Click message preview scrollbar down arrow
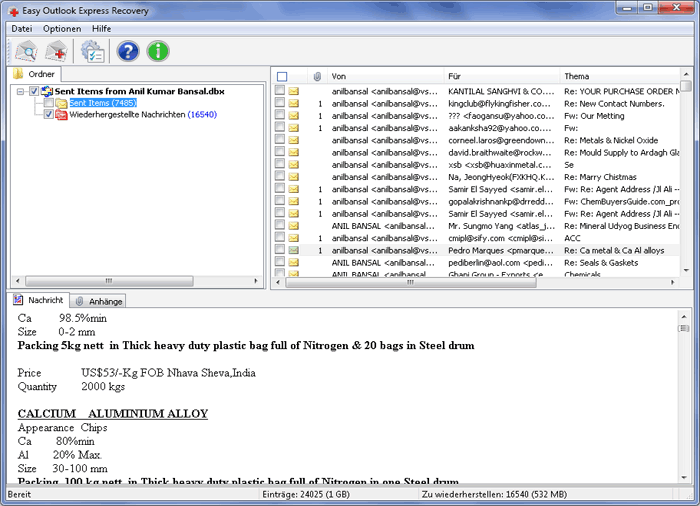This screenshot has width=700, height=506. pyautogui.click(x=684, y=477)
